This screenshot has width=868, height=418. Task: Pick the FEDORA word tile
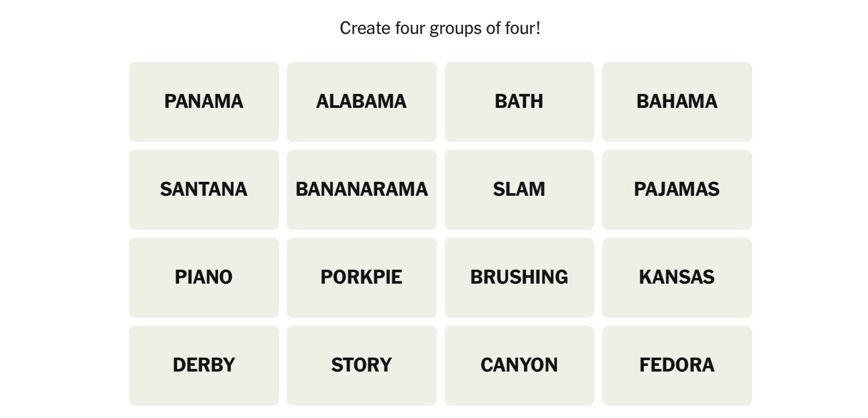pyautogui.click(x=677, y=365)
